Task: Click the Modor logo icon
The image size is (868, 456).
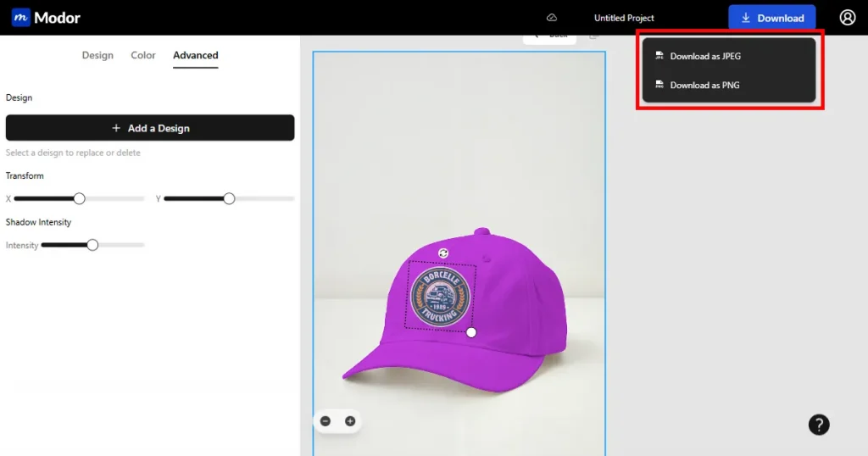Action: point(21,18)
